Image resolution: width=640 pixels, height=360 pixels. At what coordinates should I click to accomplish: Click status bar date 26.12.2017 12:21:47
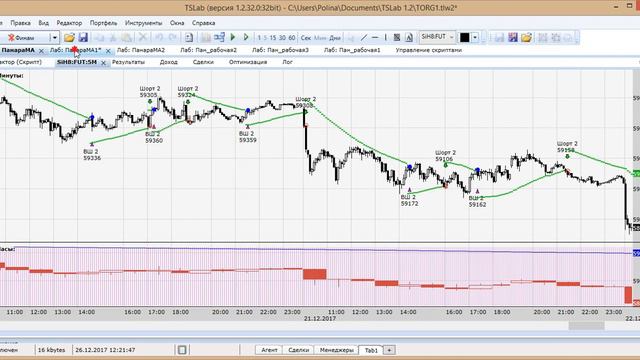coord(105,350)
